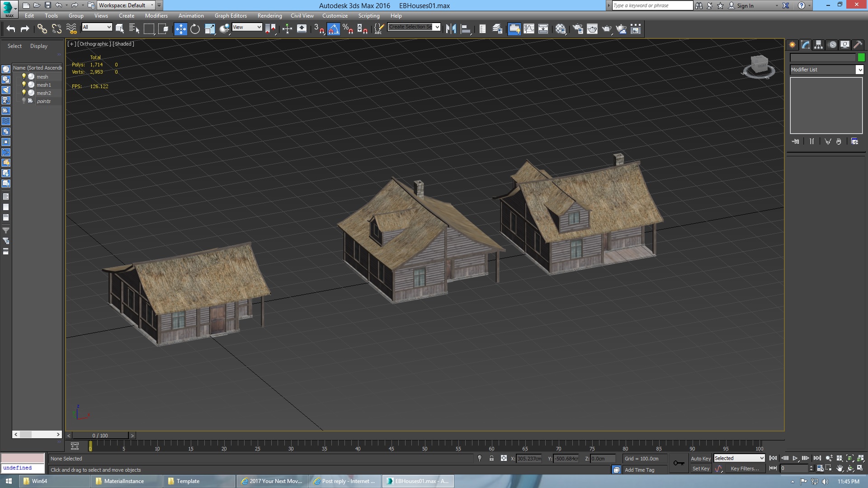This screenshot has width=868, height=488.
Task: Toggle the light bulb for mesh1
Action: click(24, 84)
